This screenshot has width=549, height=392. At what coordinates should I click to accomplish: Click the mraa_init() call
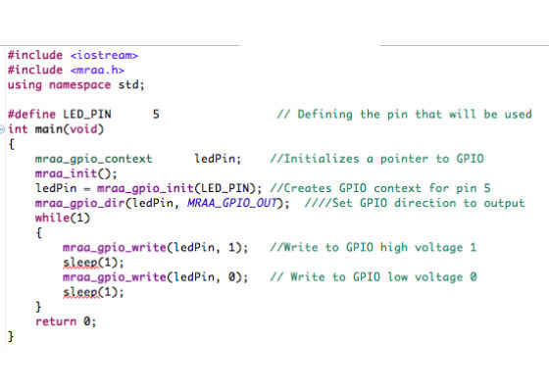pyautogui.click(x=76, y=173)
